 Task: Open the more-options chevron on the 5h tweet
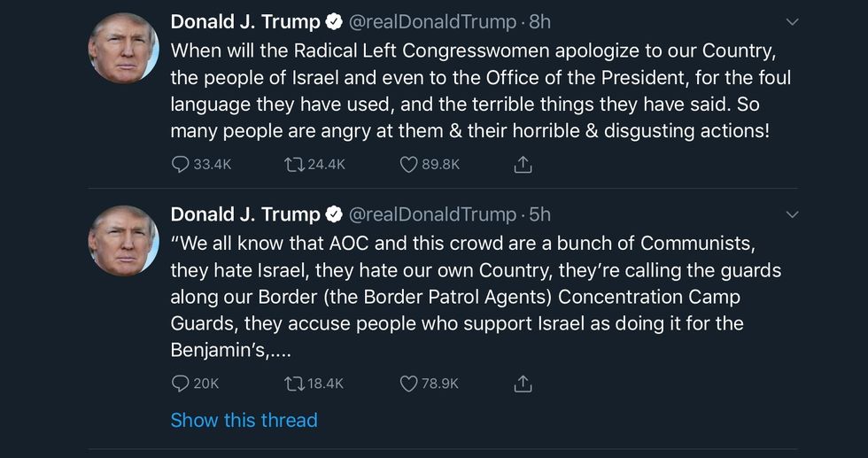[x=793, y=214]
